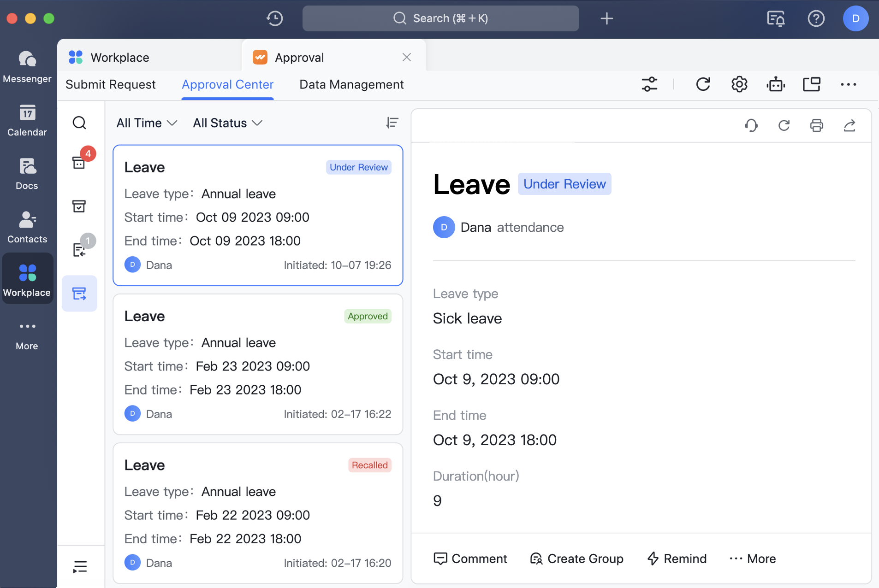Switch to the Workplace tab

[x=119, y=57]
